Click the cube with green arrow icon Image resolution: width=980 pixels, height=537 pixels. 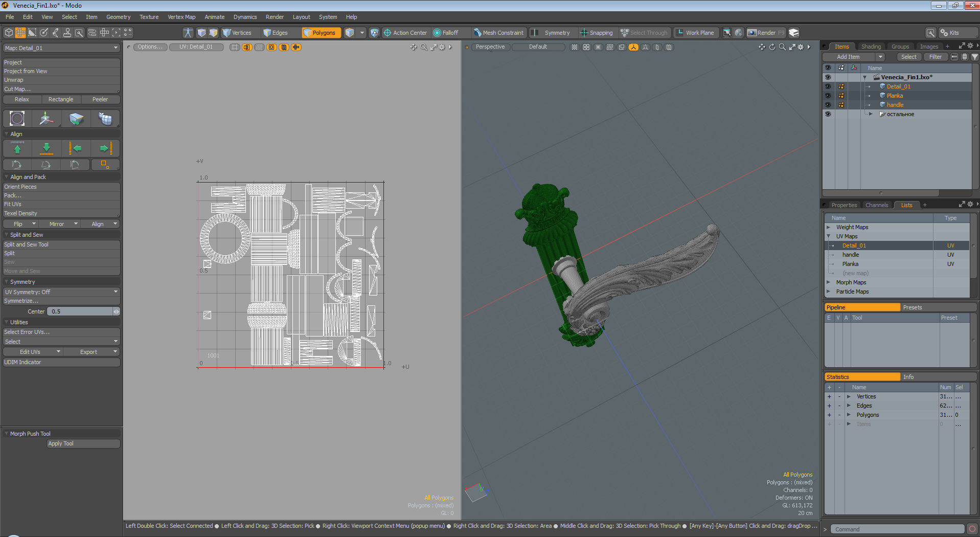76,119
